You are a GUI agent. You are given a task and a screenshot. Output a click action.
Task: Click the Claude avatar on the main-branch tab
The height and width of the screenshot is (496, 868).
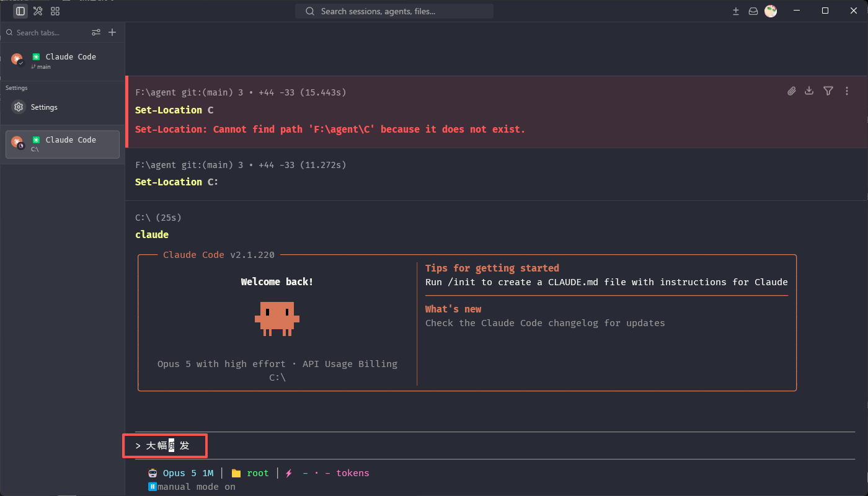(17, 60)
